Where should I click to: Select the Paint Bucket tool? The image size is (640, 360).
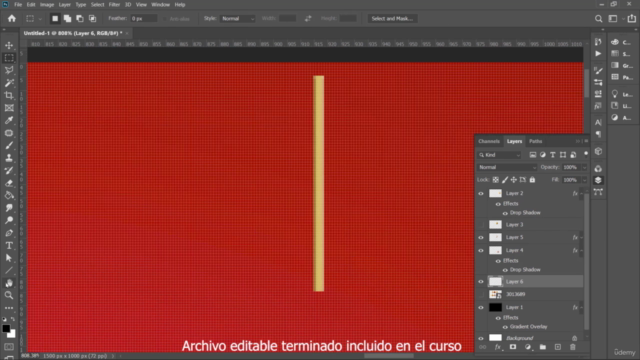(x=9, y=196)
